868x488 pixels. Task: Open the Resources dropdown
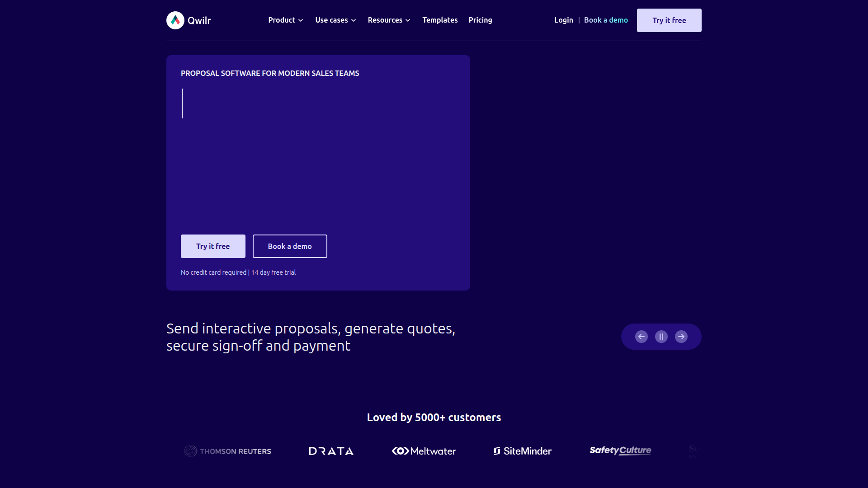(x=389, y=20)
